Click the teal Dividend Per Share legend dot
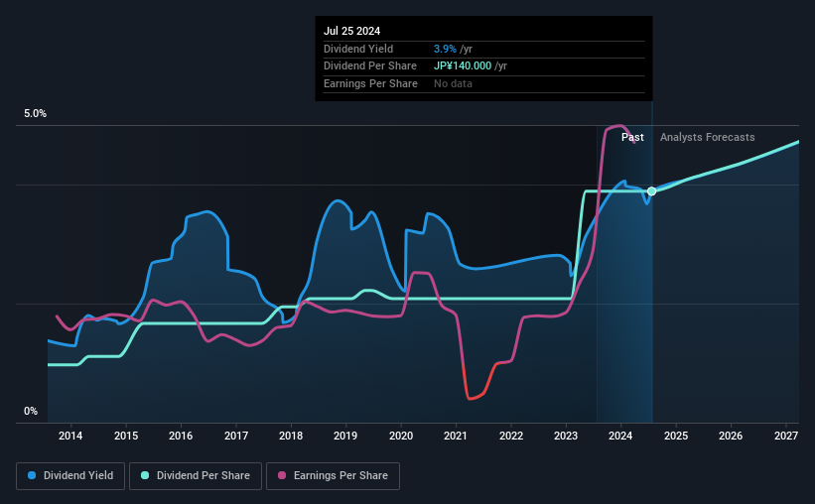Image resolution: width=815 pixels, height=504 pixels. 145,475
